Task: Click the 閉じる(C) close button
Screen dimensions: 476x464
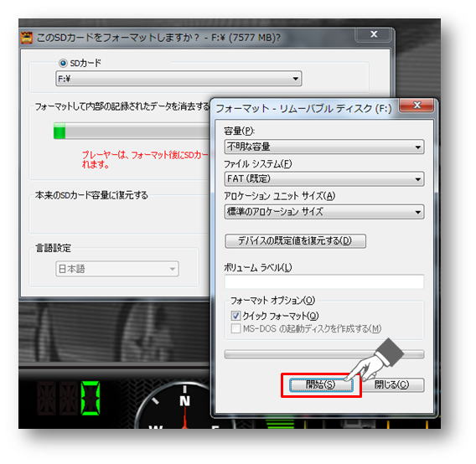Action: click(x=392, y=385)
